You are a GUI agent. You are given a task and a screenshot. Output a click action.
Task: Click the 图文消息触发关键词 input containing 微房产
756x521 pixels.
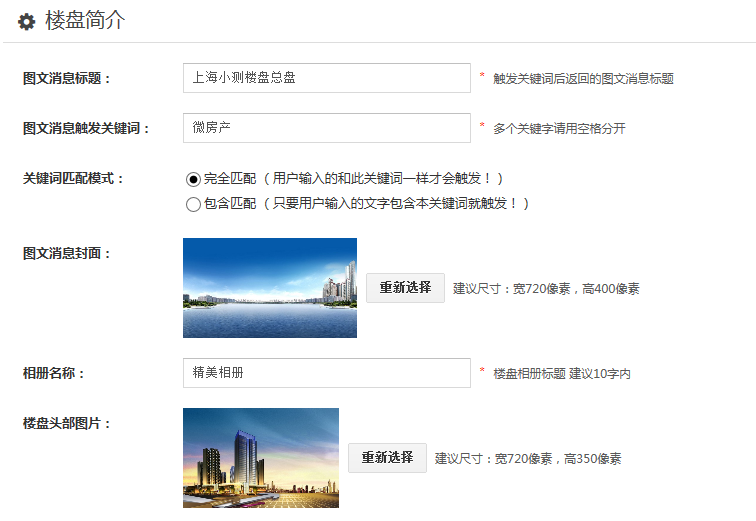(326, 128)
